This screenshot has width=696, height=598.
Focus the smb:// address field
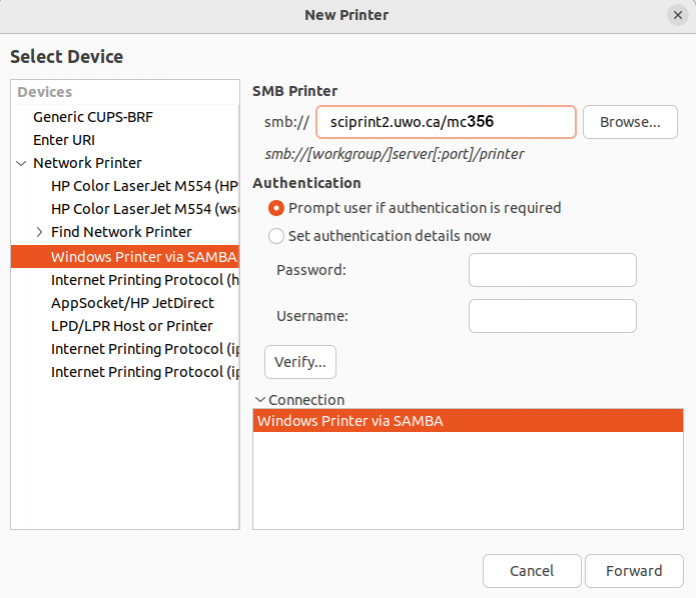point(445,122)
